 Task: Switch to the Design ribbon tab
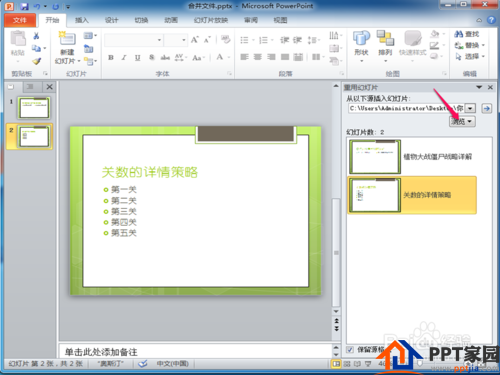tap(112, 20)
